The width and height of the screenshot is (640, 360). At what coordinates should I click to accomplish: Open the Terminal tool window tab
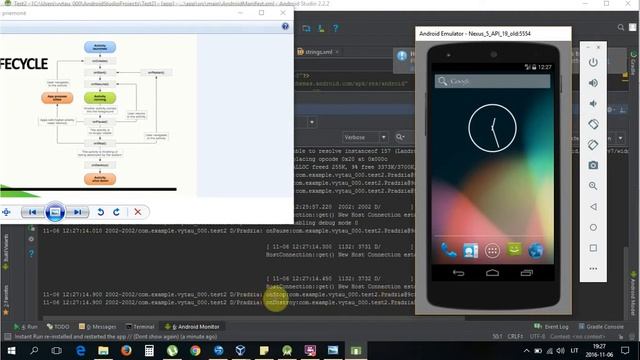coord(140,327)
